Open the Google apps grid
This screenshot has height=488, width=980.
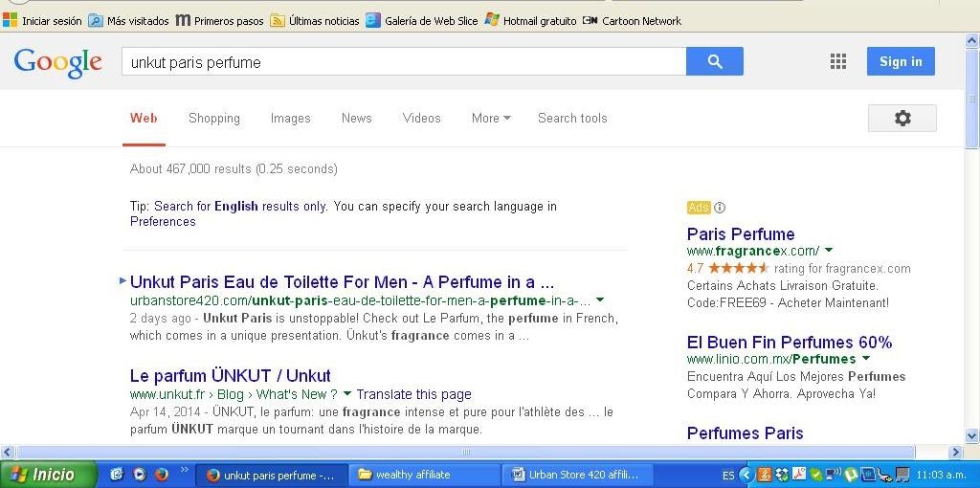838,61
